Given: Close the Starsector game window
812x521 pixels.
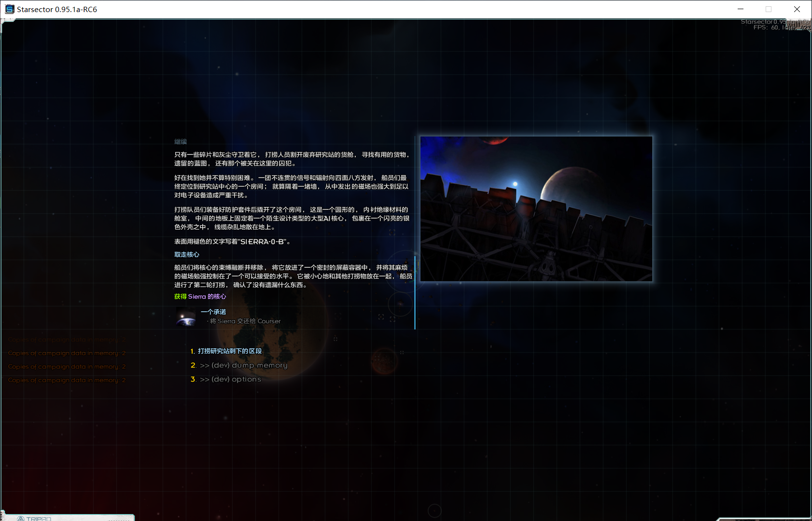Looking at the screenshot, I should 797,9.
